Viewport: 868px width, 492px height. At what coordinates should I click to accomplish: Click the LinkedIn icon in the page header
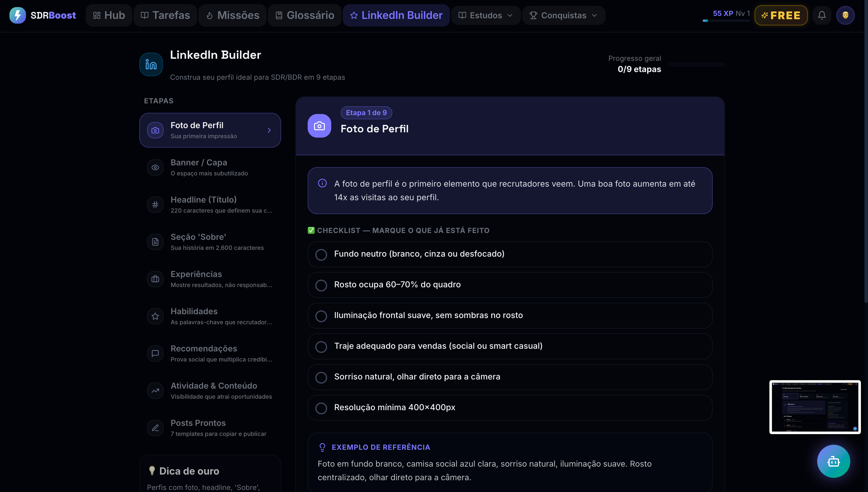click(151, 64)
